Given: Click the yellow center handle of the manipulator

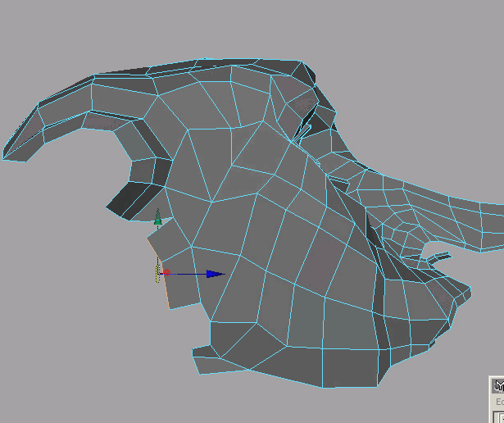Looking at the screenshot, I should tap(156, 273).
